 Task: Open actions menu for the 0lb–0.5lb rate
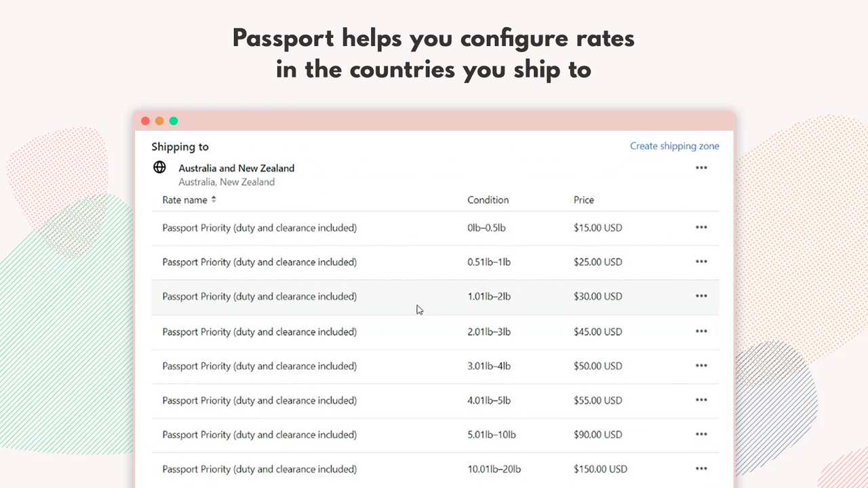701,227
